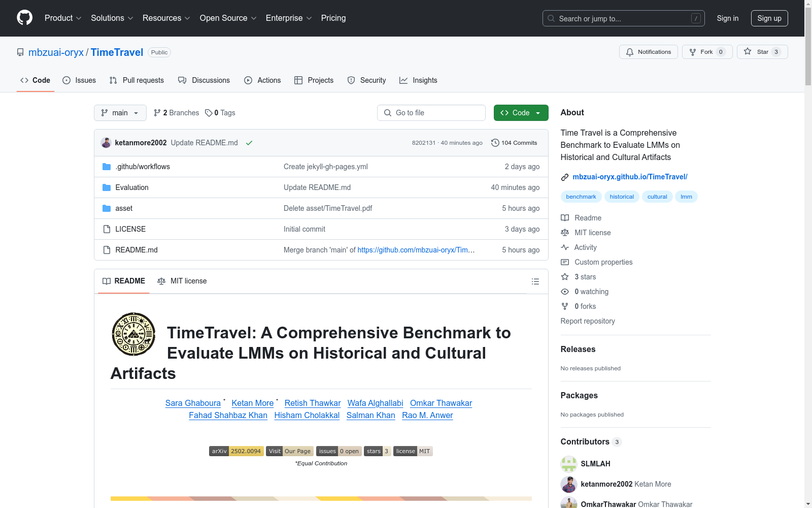Switch to the Issues tab
The image size is (812, 508).
(79, 80)
